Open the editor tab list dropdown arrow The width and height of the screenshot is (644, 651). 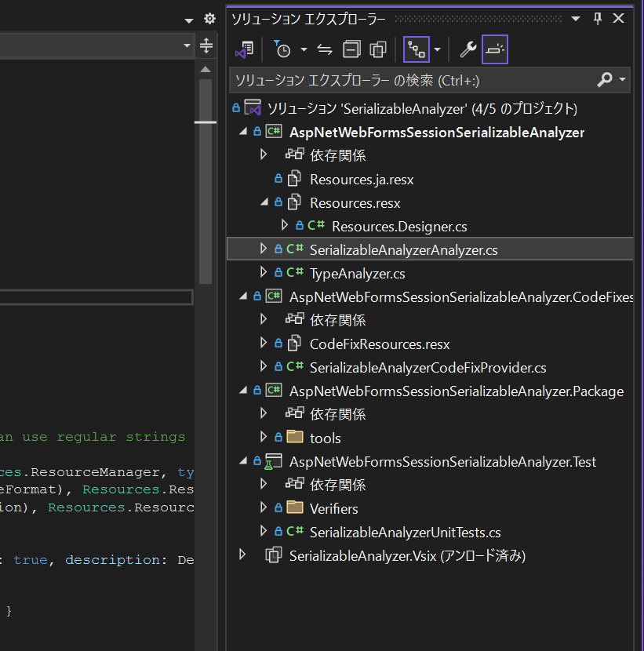[x=189, y=20]
